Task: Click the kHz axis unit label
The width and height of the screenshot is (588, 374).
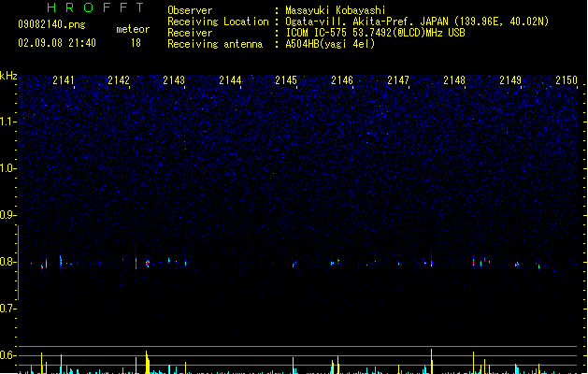Action: click(8, 76)
